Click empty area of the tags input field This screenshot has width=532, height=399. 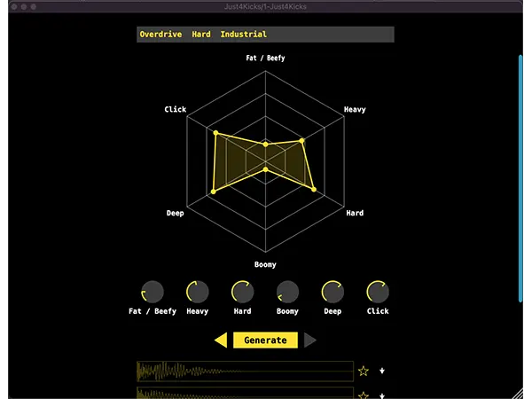[x=337, y=35]
